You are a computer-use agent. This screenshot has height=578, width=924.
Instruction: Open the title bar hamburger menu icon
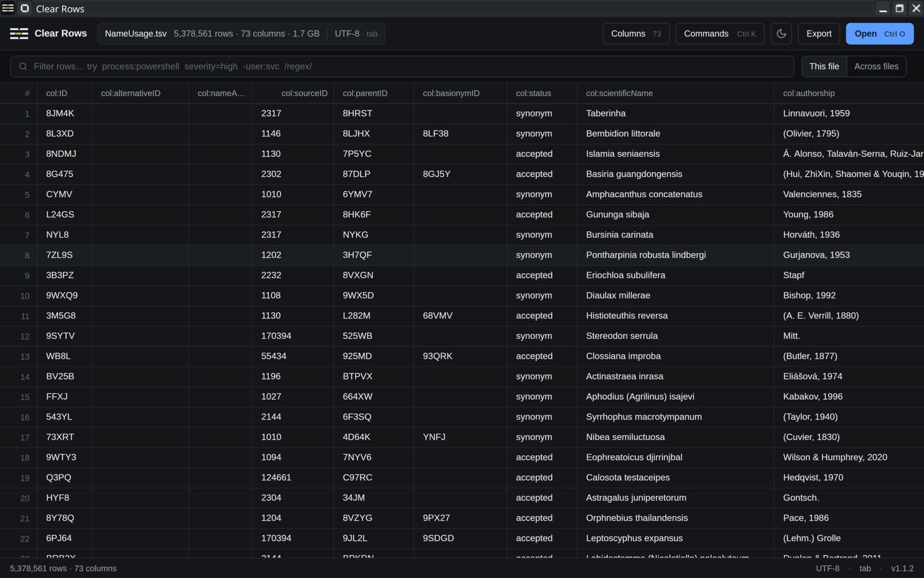click(x=8, y=9)
